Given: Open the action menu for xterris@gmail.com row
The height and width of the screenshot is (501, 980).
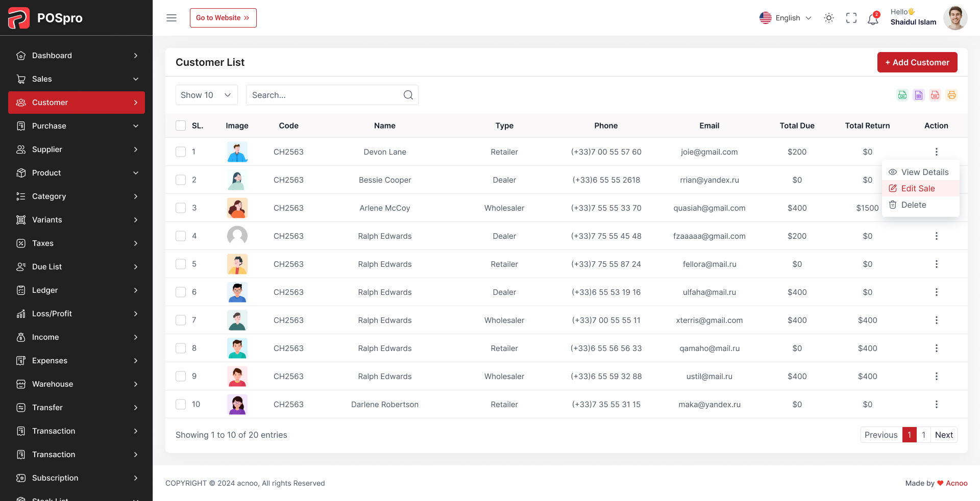Looking at the screenshot, I should [936, 320].
